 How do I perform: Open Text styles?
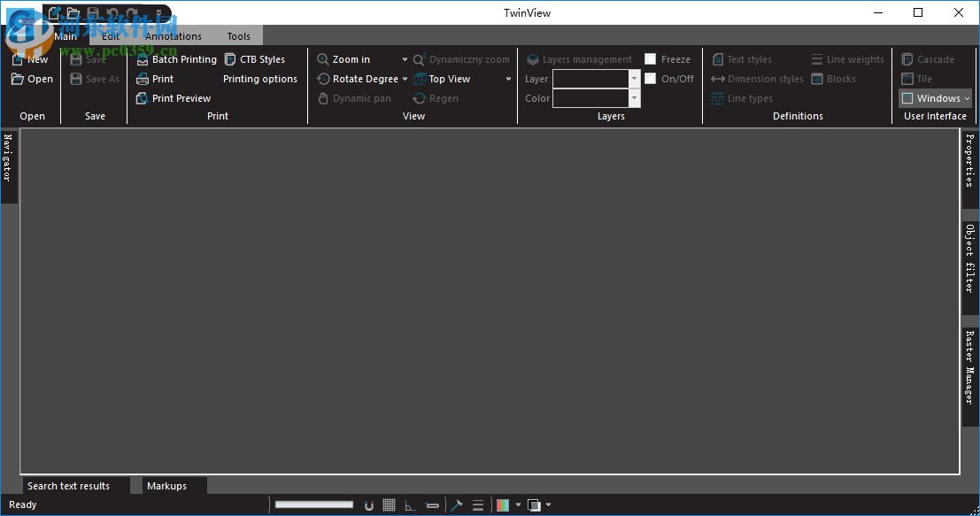coord(742,59)
